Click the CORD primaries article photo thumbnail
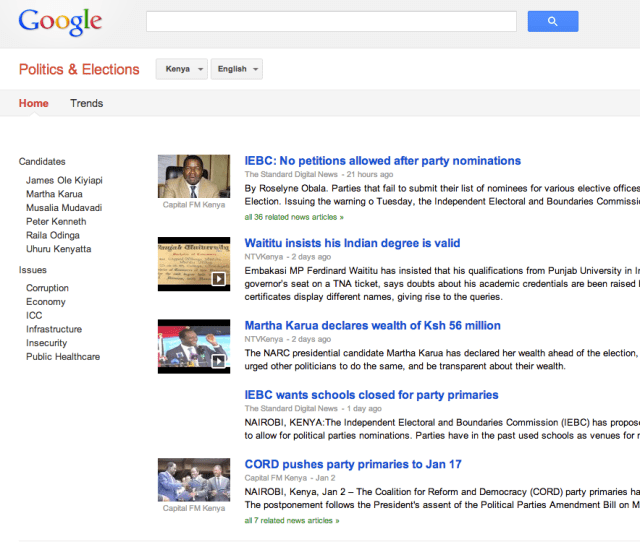 (194, 480)
